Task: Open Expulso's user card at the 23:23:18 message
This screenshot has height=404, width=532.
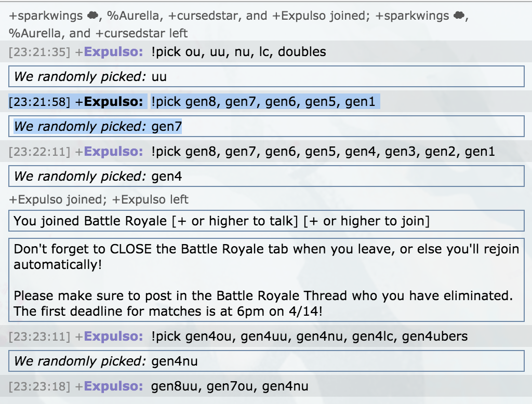Action: [113, 386]
